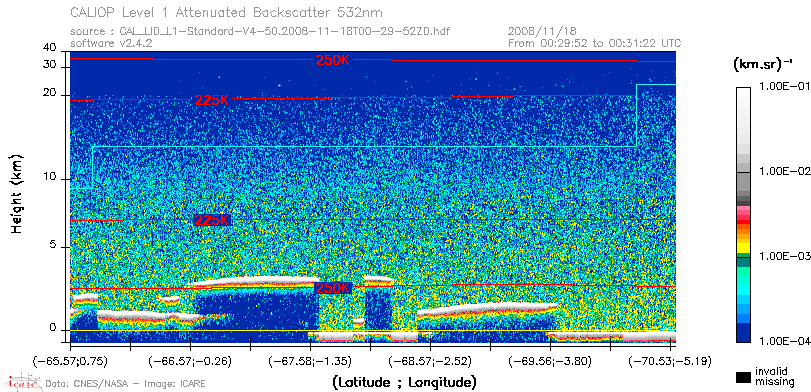Click the date '2008/11/18'

click(542, 32)
